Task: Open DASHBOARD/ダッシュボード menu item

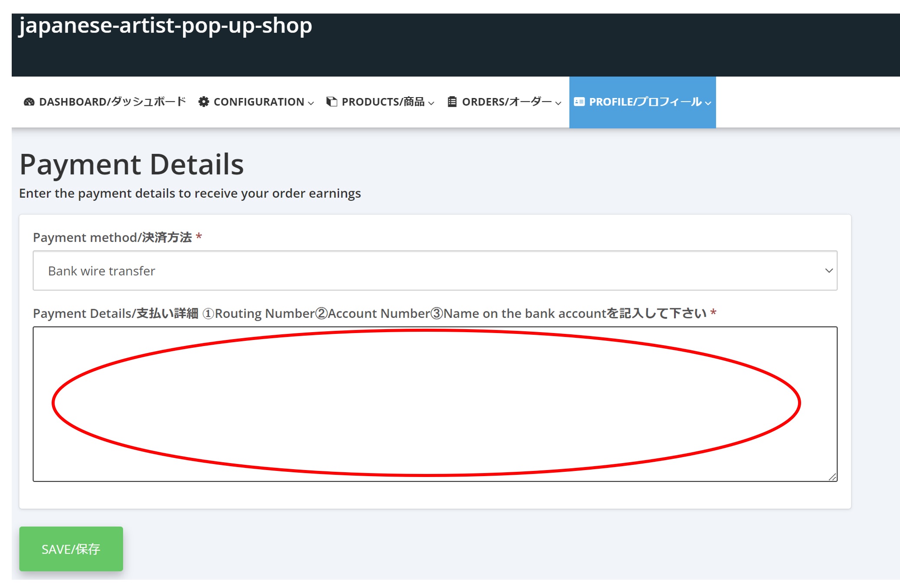Action: coord(112,102)
